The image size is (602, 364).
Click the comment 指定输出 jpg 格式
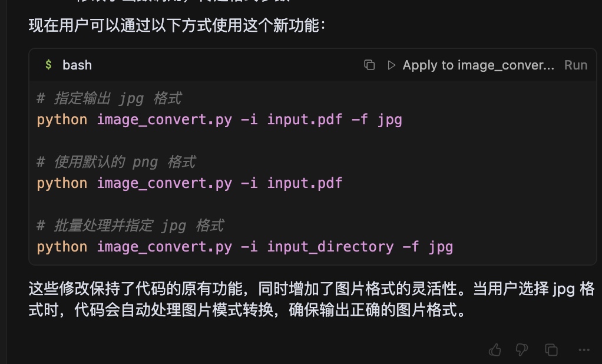tap(109, 99)
